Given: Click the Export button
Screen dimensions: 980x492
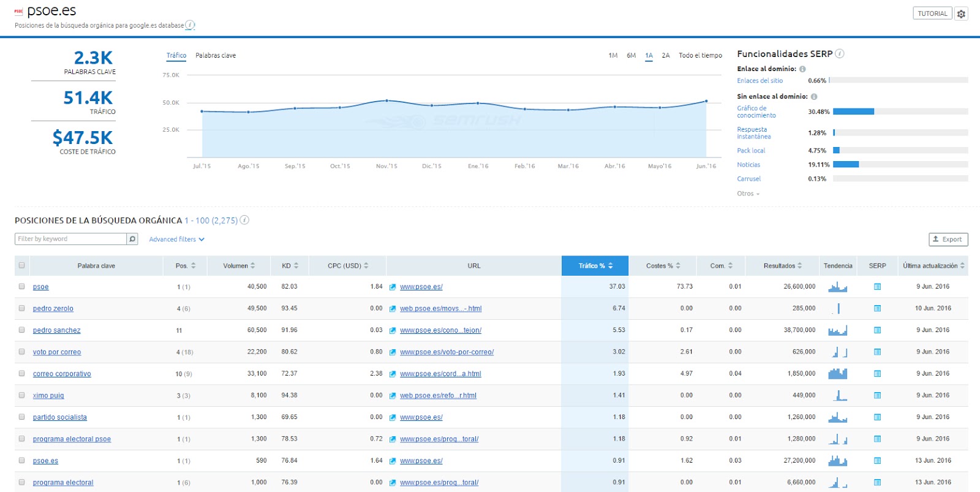Looking at the screenshot, I should (x=948, y=240).
